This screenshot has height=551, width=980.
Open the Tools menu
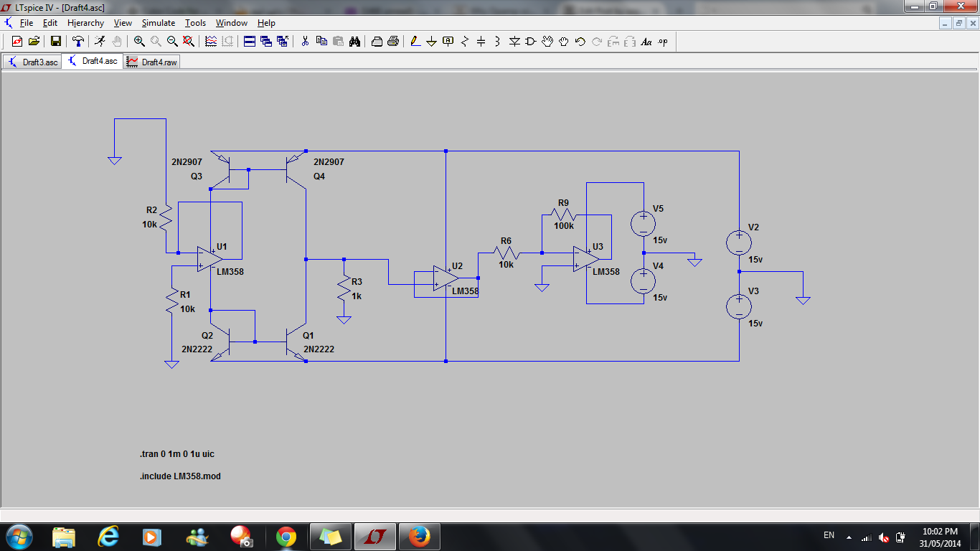[x=197, y=23]
